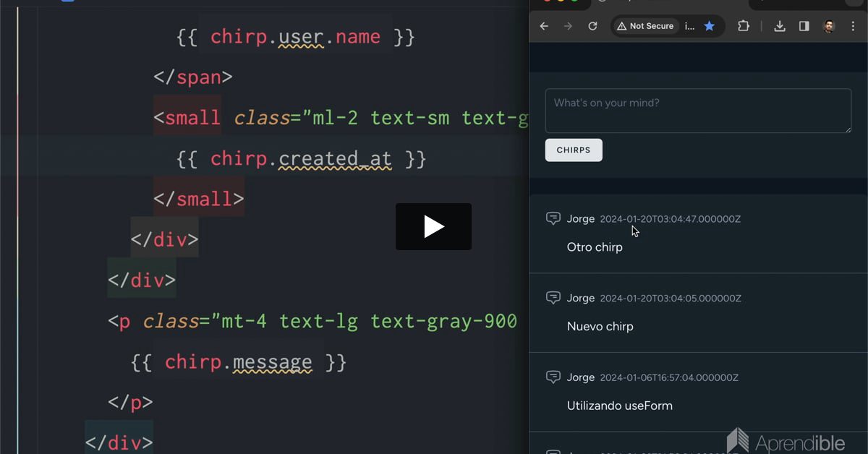This screenshot has height=454, width=868.
Task: Click the CHIRPS submit button
Action: coord(574,150)
